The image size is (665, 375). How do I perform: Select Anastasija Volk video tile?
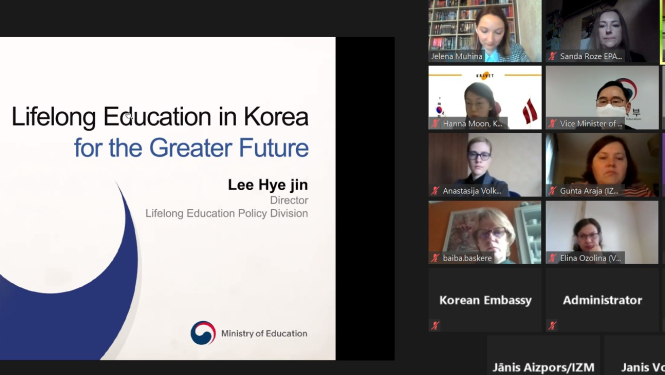coord(485,165)
